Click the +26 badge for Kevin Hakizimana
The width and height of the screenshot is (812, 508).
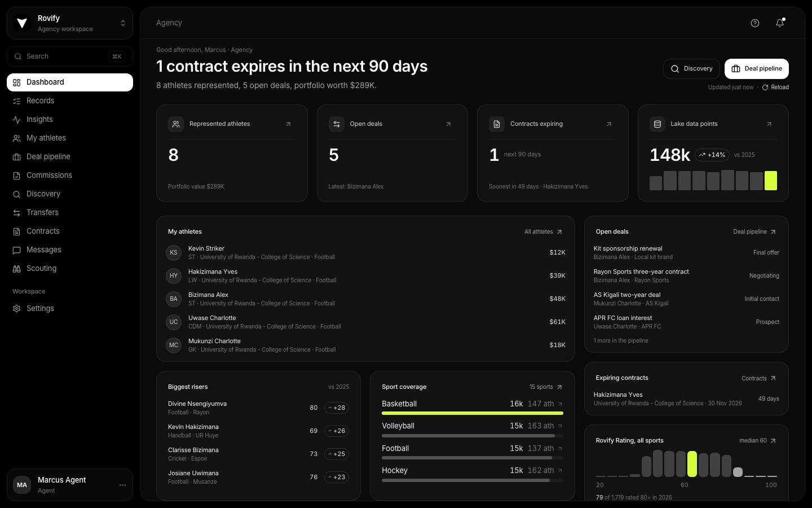click(x=337, y=431)
